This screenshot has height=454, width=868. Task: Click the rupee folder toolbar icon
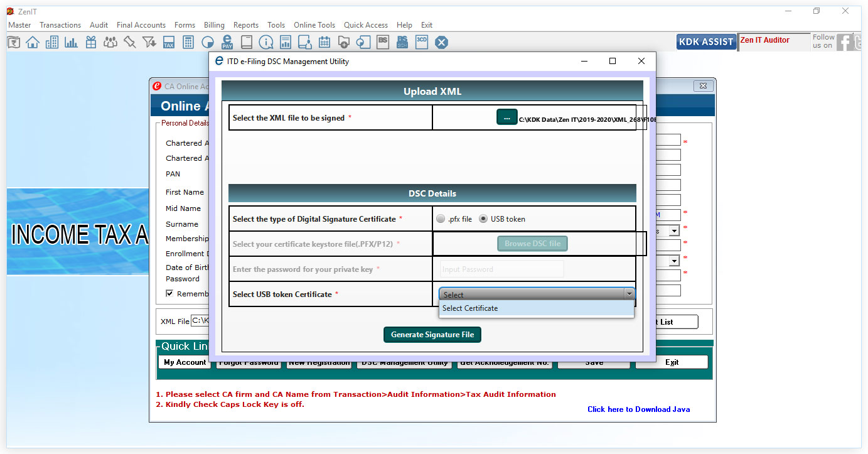(x=14, y=42)
